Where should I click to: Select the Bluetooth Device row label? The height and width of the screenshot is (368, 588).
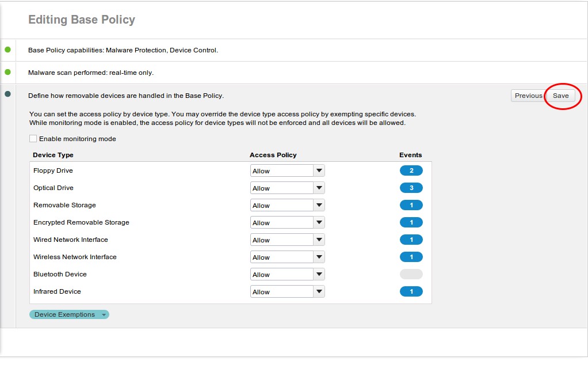click(x=60, y=274)
